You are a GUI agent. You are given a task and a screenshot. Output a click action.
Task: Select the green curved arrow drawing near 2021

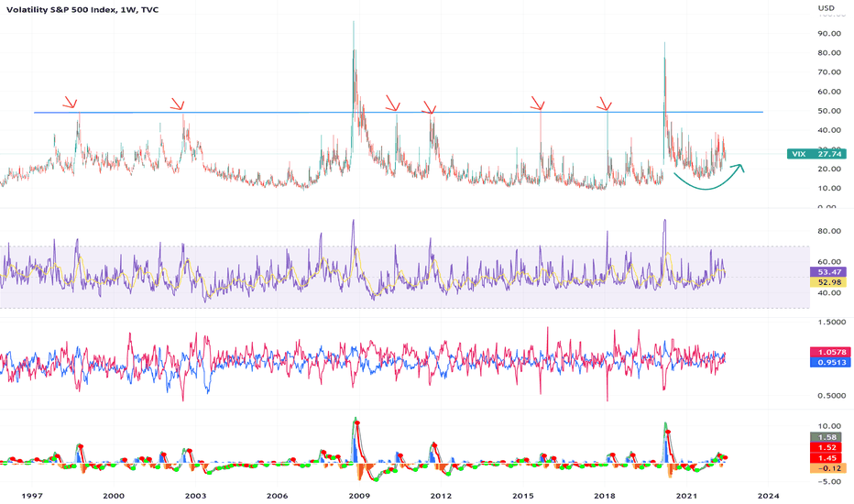click(x=708, y=177)
